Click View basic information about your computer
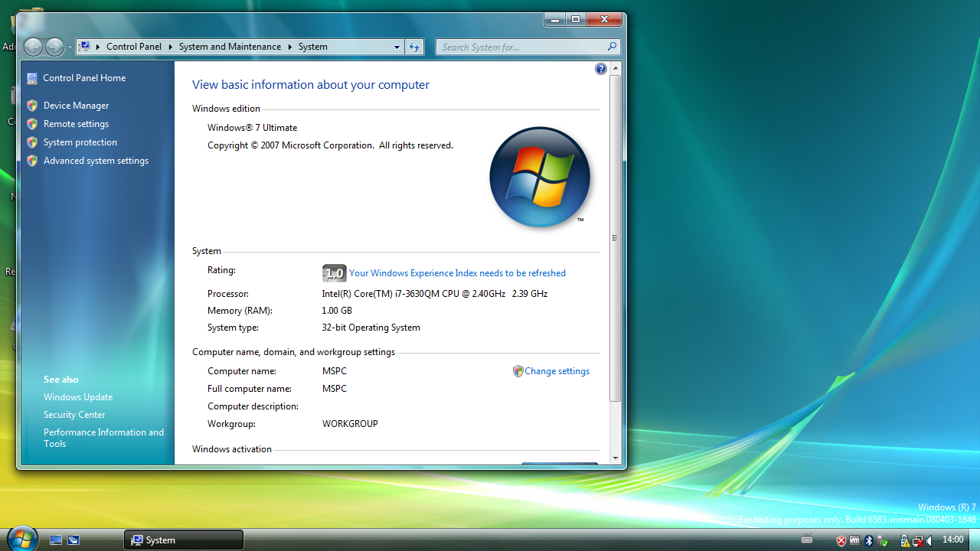Screen dimensions: 980x551 [311, 85]
